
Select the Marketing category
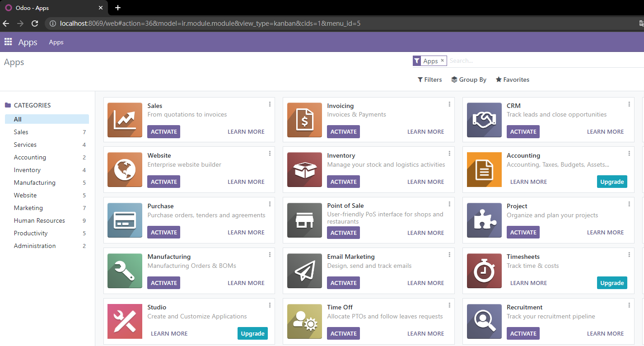[47, 208]
